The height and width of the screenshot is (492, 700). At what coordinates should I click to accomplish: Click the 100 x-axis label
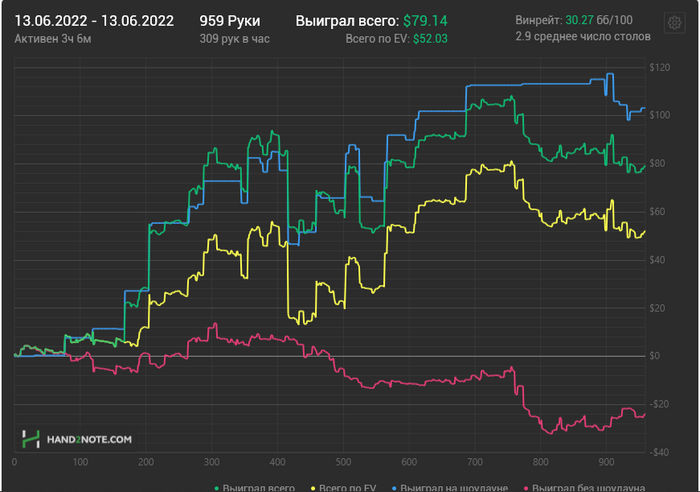[x=80, y=462]
